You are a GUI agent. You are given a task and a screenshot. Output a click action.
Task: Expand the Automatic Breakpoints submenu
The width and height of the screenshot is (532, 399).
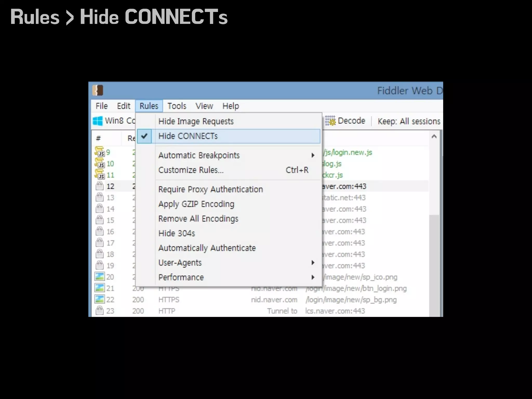(199, 155)
